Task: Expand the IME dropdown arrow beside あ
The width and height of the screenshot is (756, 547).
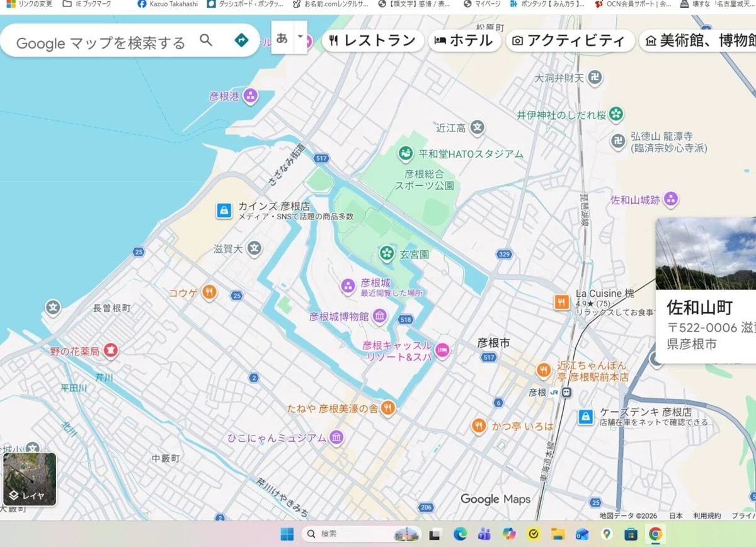Action: click(301, 38)
